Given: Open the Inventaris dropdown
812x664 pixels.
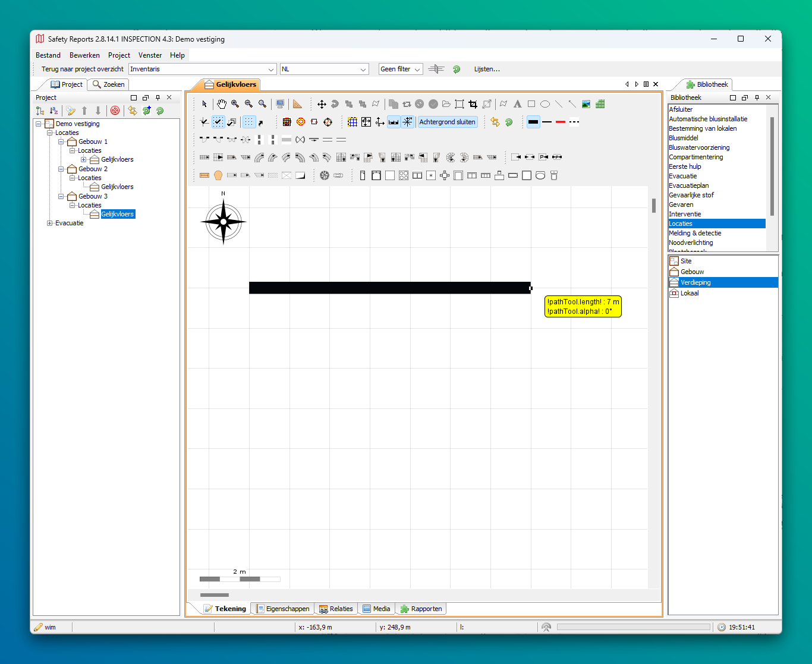Looking at the screenshot, I should [271, 70].
